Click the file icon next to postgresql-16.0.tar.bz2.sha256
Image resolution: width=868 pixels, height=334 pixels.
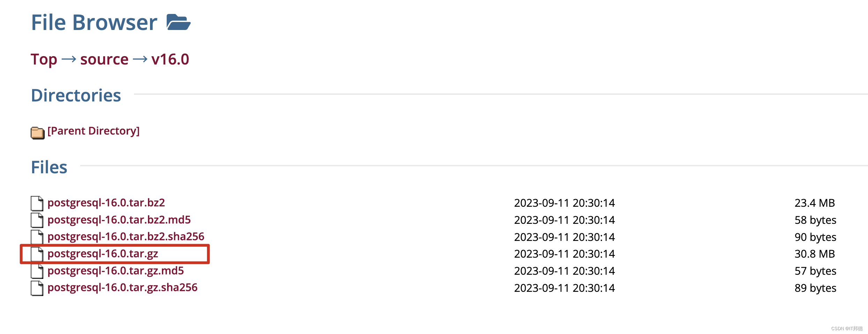(36, 237)
